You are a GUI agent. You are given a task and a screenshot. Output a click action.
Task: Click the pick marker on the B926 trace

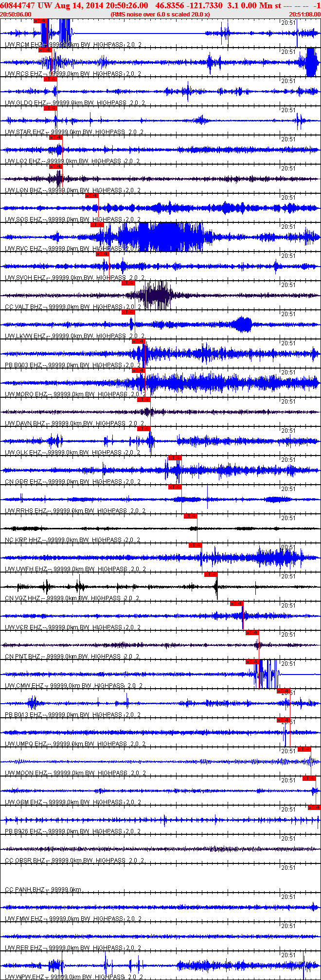[x=314, y=808]
